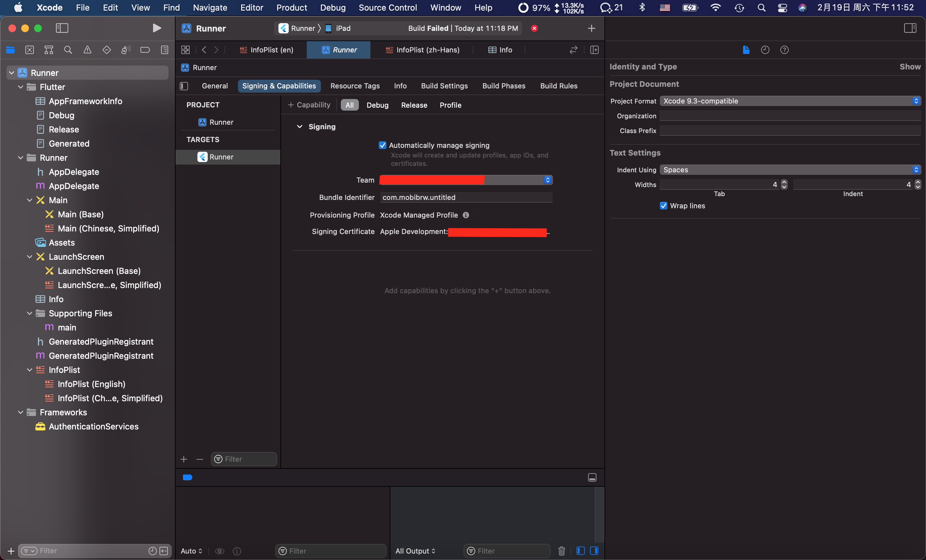
Task: Open the Source Control menu
Action: pos(387,7)
